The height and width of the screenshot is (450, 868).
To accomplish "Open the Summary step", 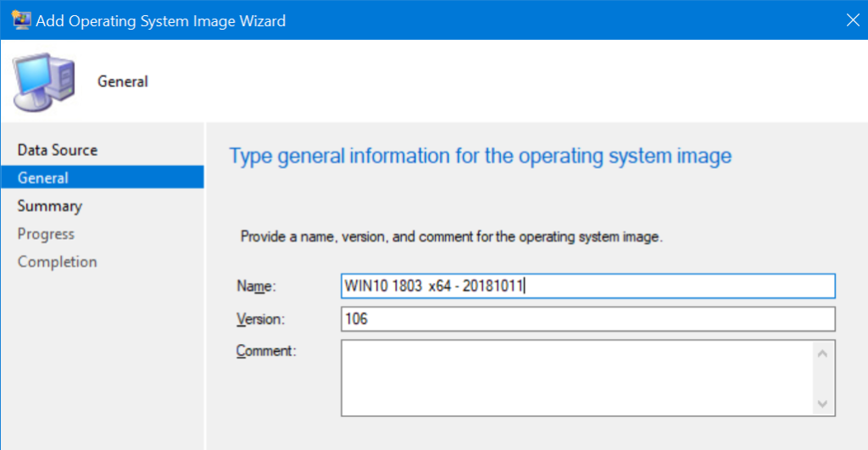I will tap(50, 206).
